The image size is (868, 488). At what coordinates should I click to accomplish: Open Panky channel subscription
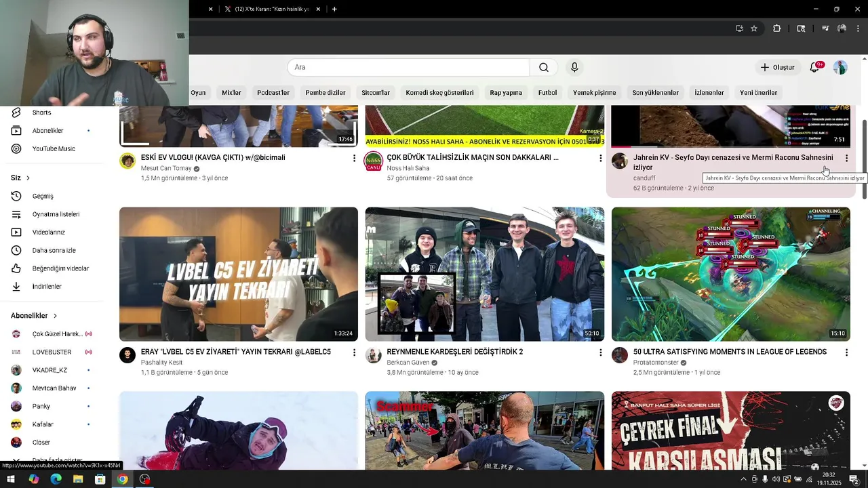pyautogui.click(x=52, y=406)
